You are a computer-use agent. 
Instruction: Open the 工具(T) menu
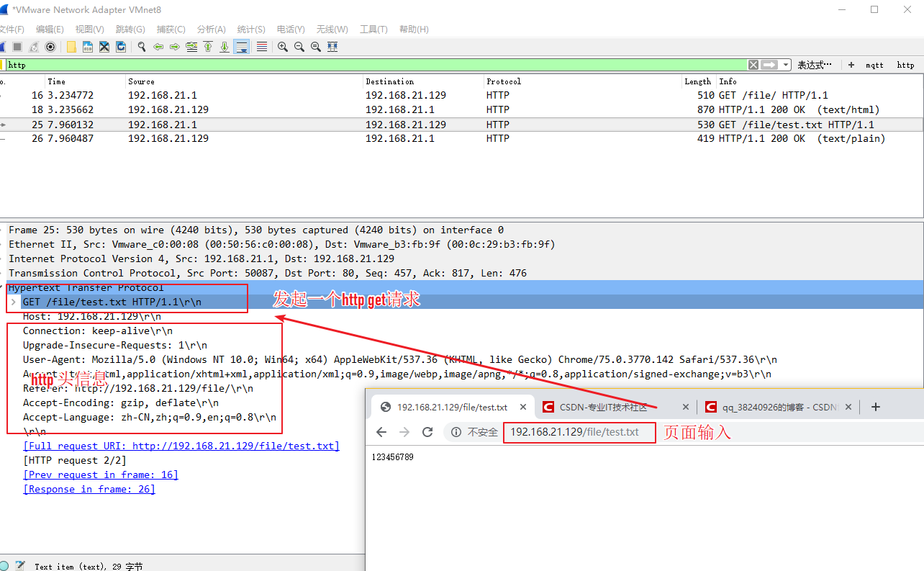(x=373, y=30)
